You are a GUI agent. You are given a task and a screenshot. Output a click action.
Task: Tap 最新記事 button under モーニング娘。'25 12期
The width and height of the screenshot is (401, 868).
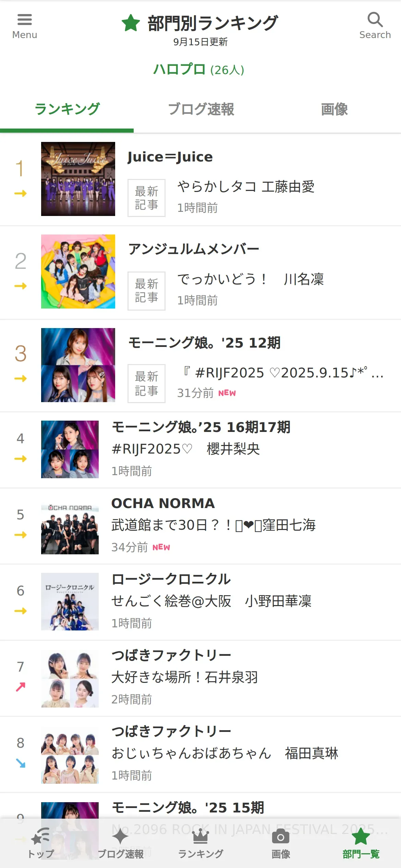146,383
